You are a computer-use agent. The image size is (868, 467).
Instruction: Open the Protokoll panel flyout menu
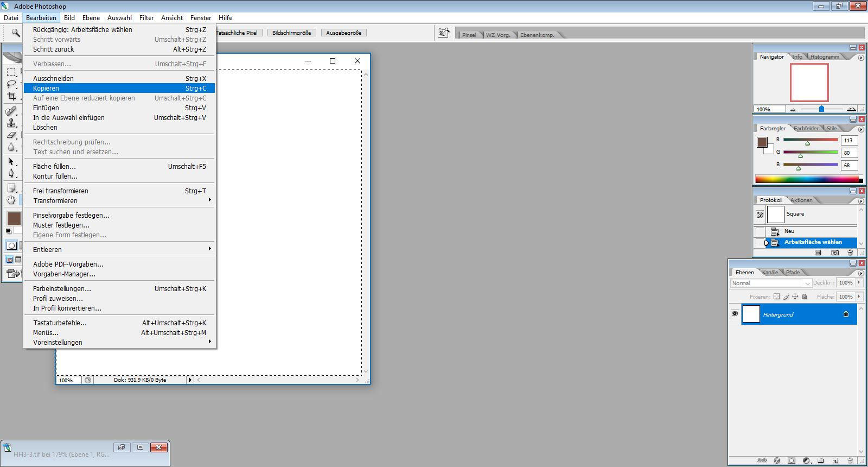click(x=861, y=201)
